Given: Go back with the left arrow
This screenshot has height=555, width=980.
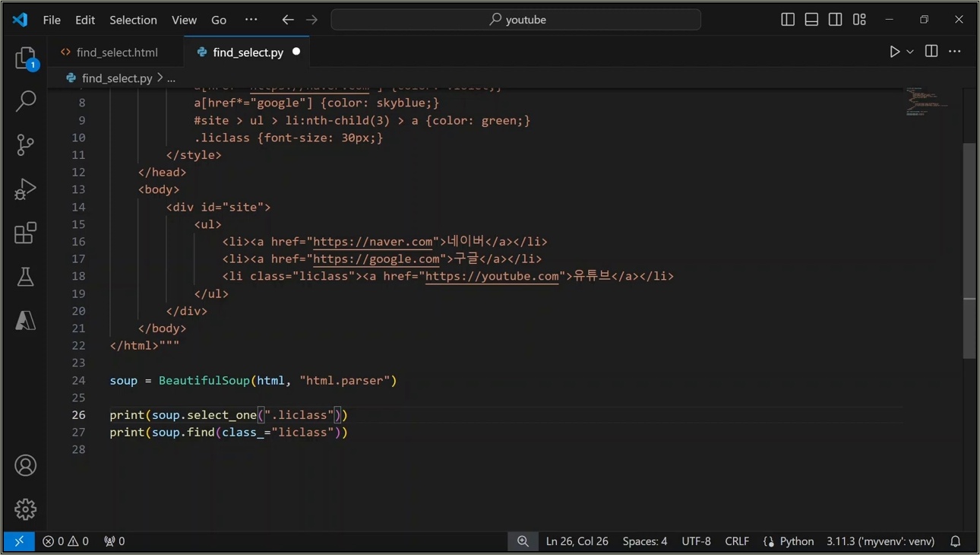Looking at the screenshot, I should pos(287,20).
